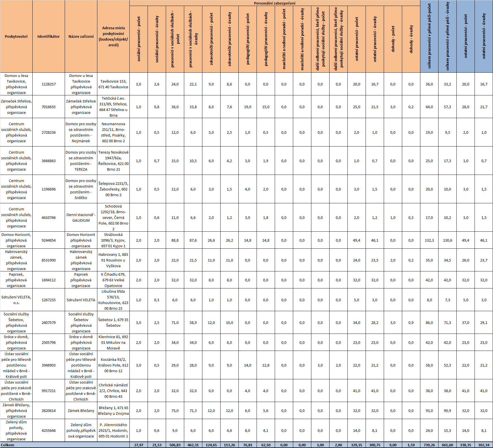Select 'sociální pracovníci - počet' rotated header

coord(139,39)
